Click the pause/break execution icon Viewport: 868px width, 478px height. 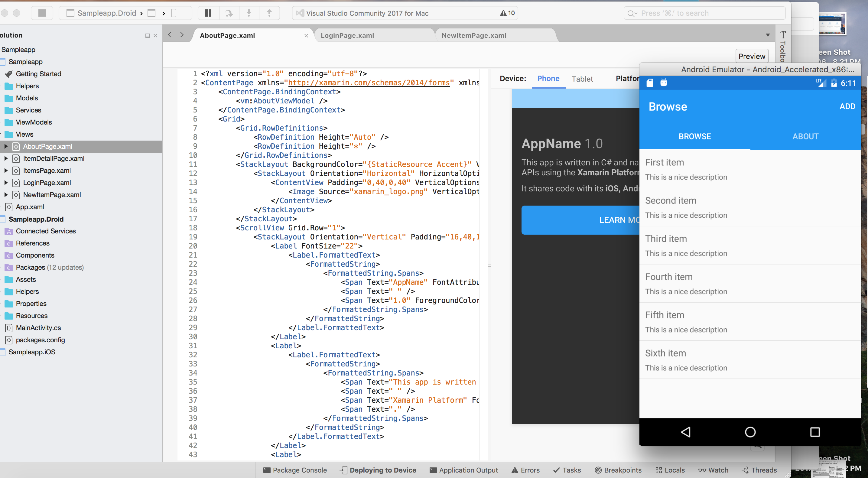(x=209, y=13)
